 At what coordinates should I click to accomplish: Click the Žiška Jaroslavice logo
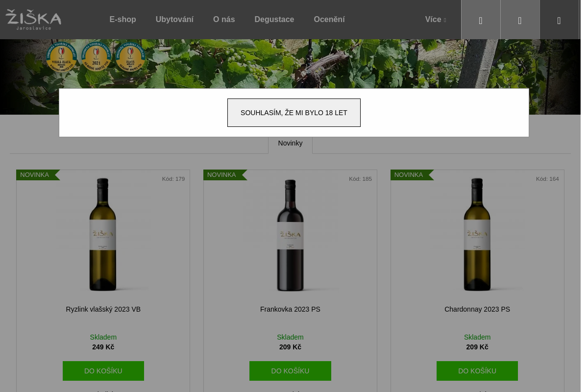coord(33,20)
